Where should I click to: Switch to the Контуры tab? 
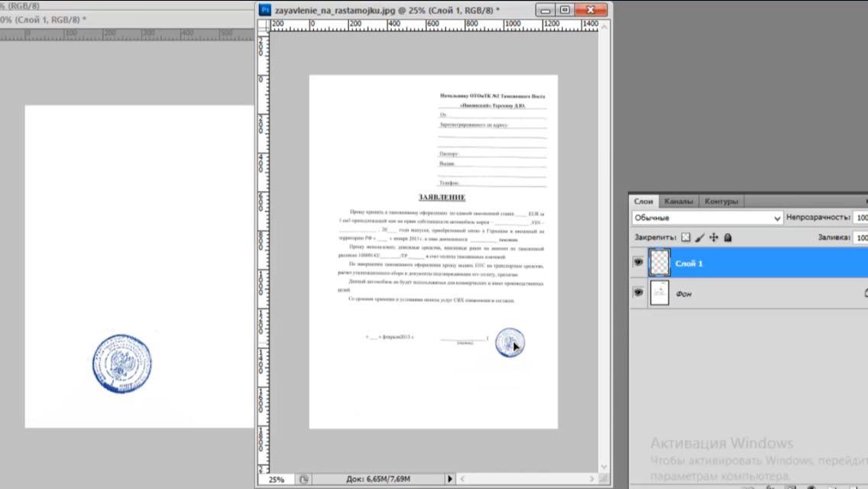(x=721, y=201)
